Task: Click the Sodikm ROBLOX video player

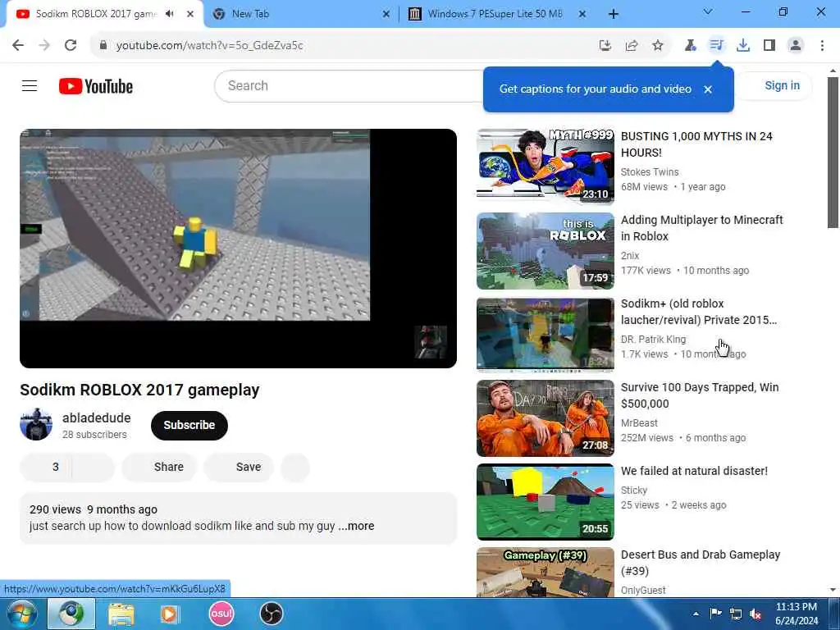Action: pos(238,248)
